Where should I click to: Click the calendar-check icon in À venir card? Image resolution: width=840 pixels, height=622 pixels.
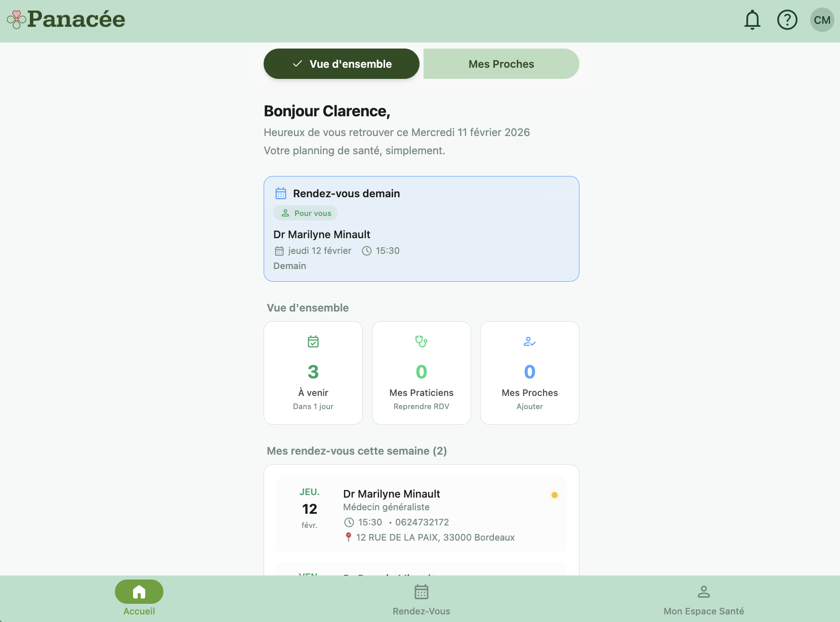[313, 341]
